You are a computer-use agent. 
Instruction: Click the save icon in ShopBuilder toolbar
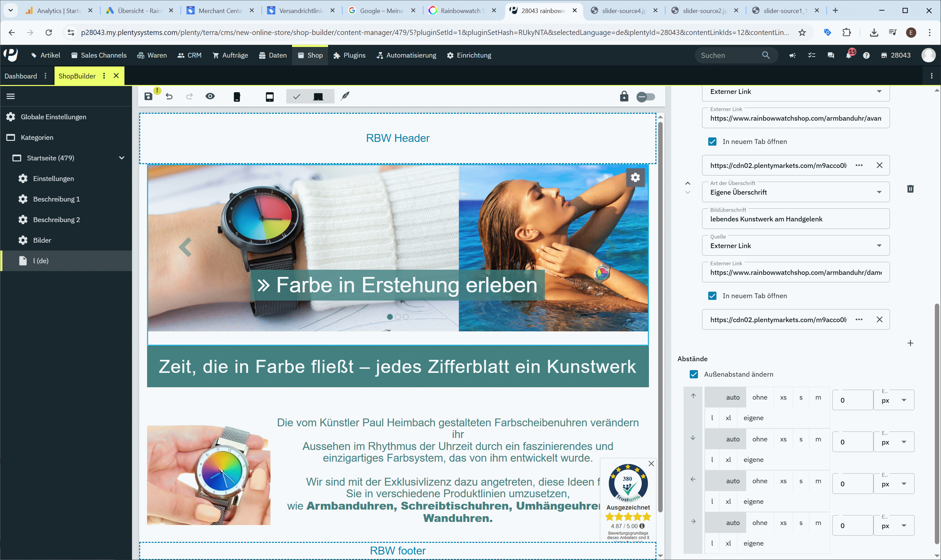(x=148, y=97)
